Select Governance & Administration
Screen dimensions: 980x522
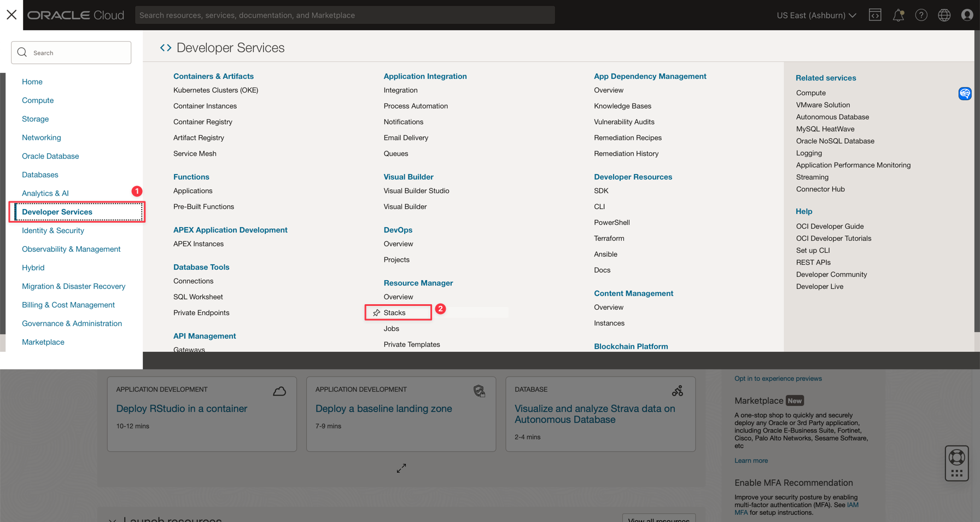tap(72, 323)
